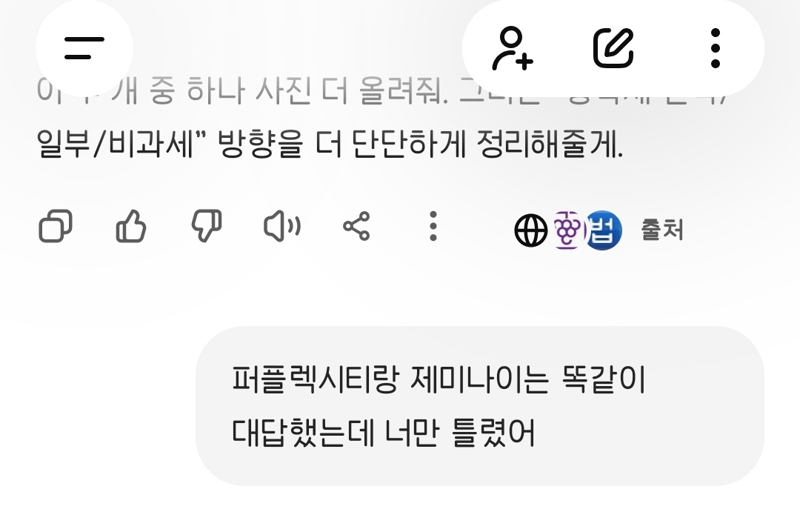Tap the add people icon
This screenshot has height=532, width=800.
point(513,48)
